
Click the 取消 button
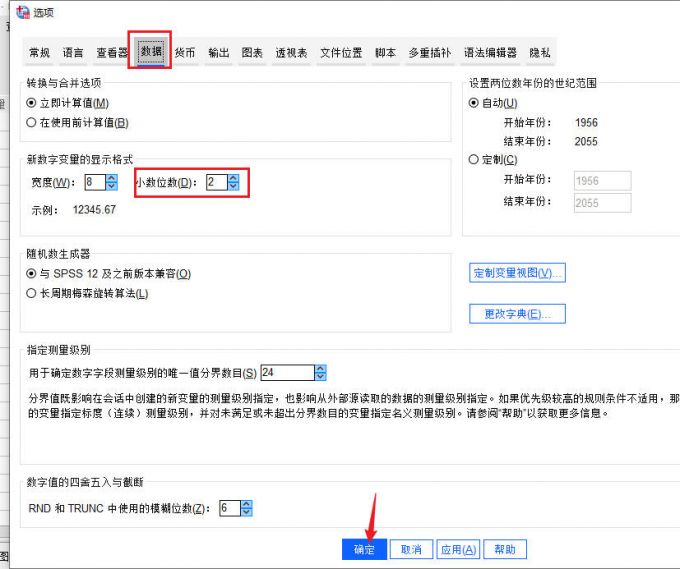pos(411,549)
